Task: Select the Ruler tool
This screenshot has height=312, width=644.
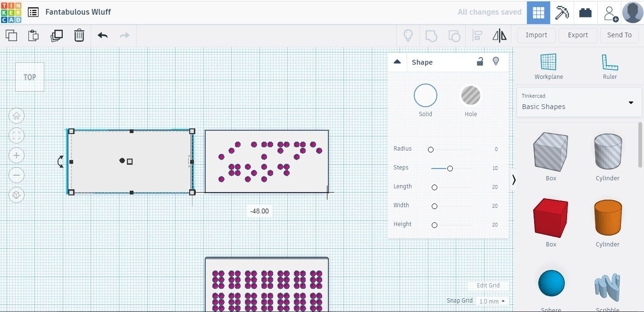Action: pos(610,63)
